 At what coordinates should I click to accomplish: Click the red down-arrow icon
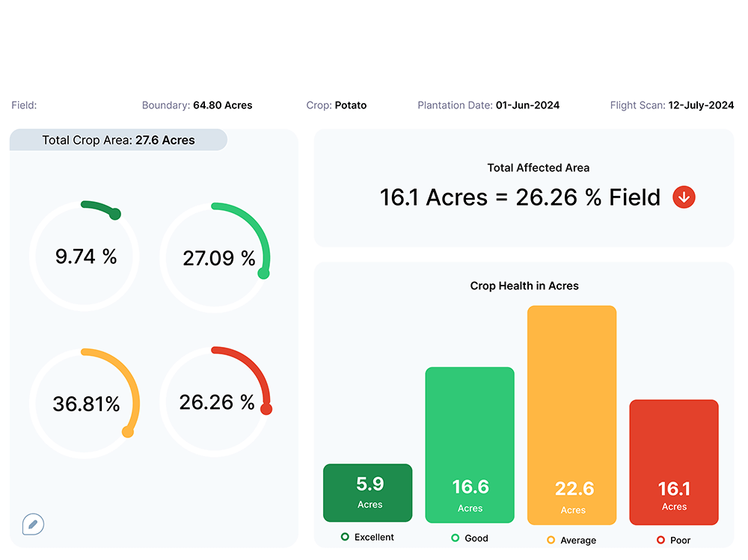[x=684, y=197]
